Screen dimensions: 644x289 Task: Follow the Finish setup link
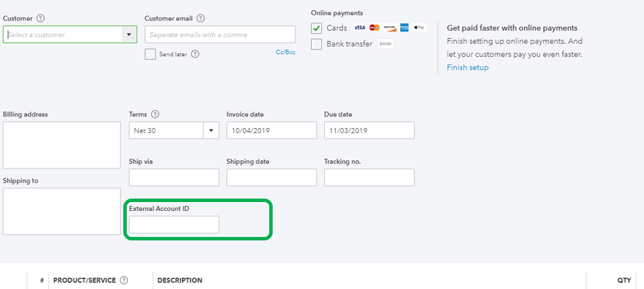[x=468, y=67]
